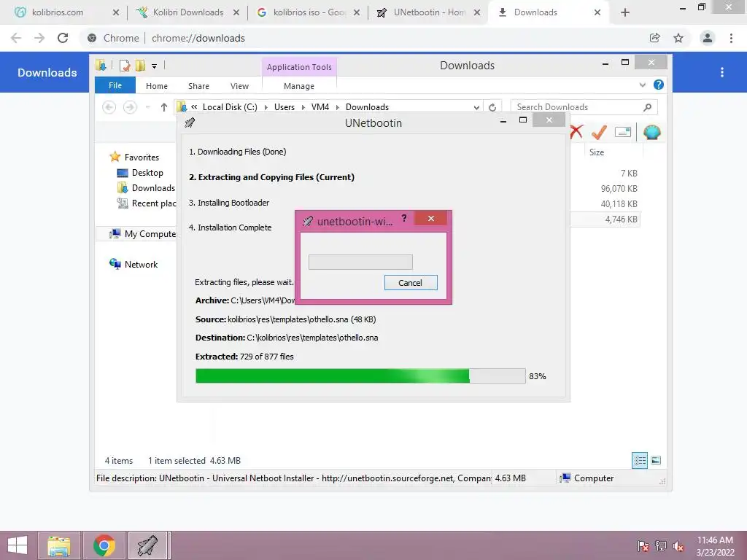Open Favorites in the navigation pane
This screenshot has height=560, width=747.
point(142,157)
